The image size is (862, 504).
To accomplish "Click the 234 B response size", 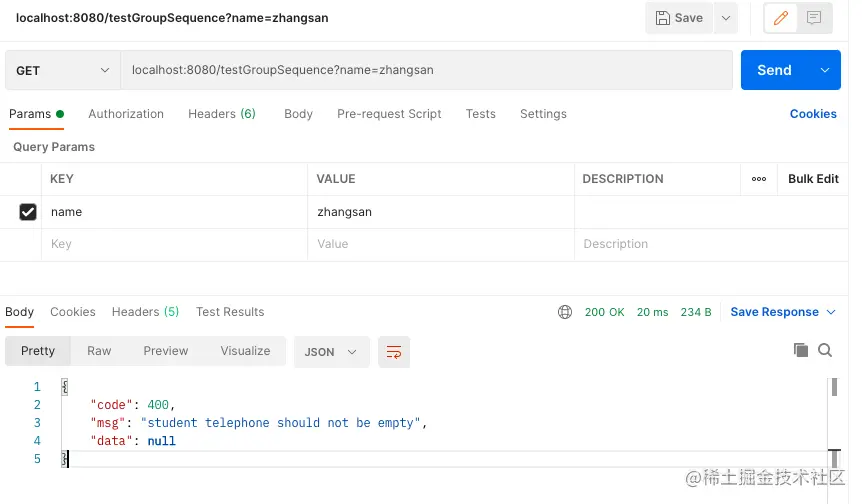I will [x=696, y=312].
